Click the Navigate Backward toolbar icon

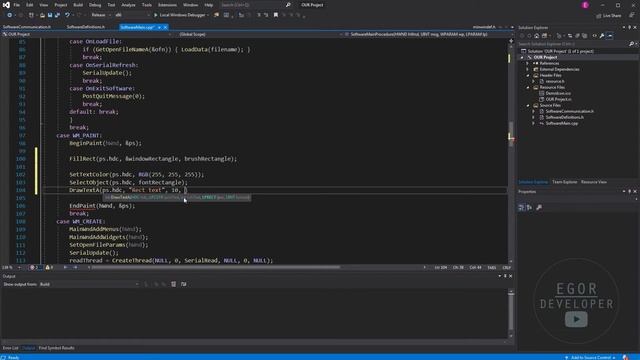9,15
